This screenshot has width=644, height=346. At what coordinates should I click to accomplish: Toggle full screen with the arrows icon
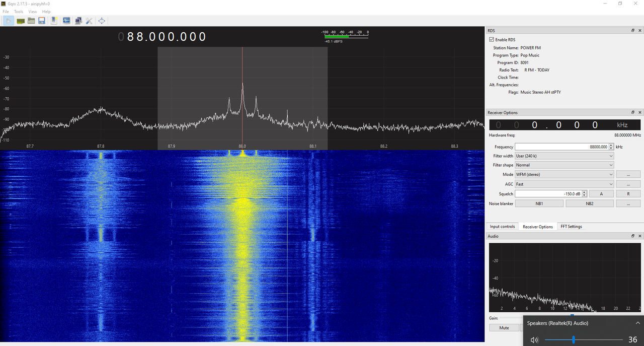point(102,21)
